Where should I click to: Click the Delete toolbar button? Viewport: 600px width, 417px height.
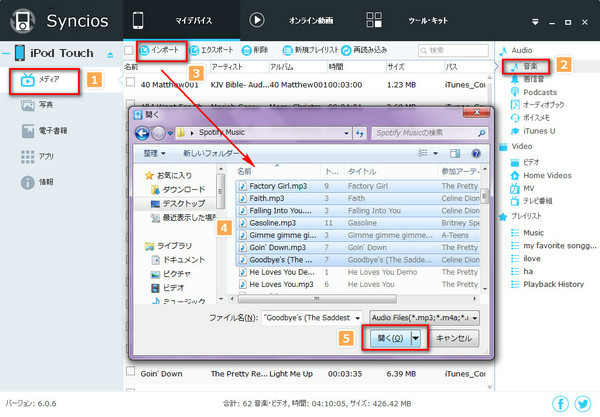coord(255,50)
